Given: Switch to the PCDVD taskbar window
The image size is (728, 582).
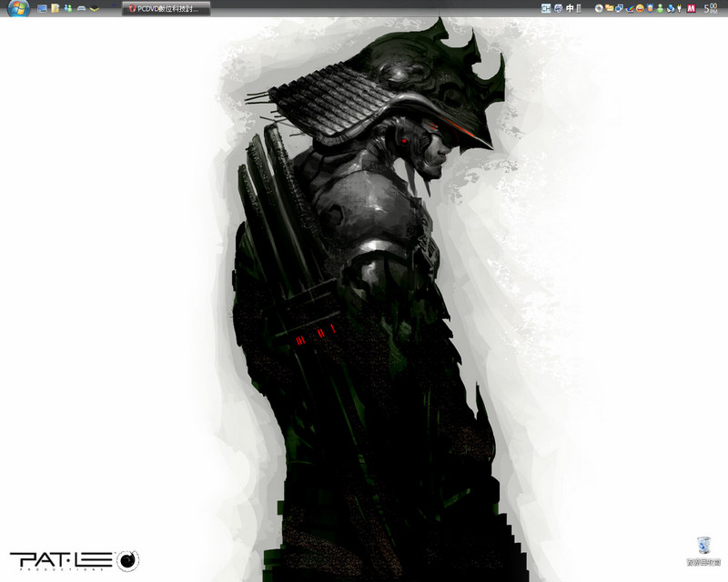Looking at the screenshot, I should tap(167, 8).
